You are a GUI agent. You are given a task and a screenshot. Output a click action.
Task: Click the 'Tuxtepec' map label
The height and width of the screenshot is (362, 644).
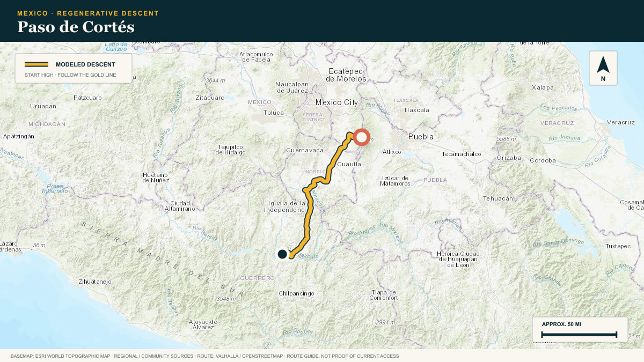[618, 247]
